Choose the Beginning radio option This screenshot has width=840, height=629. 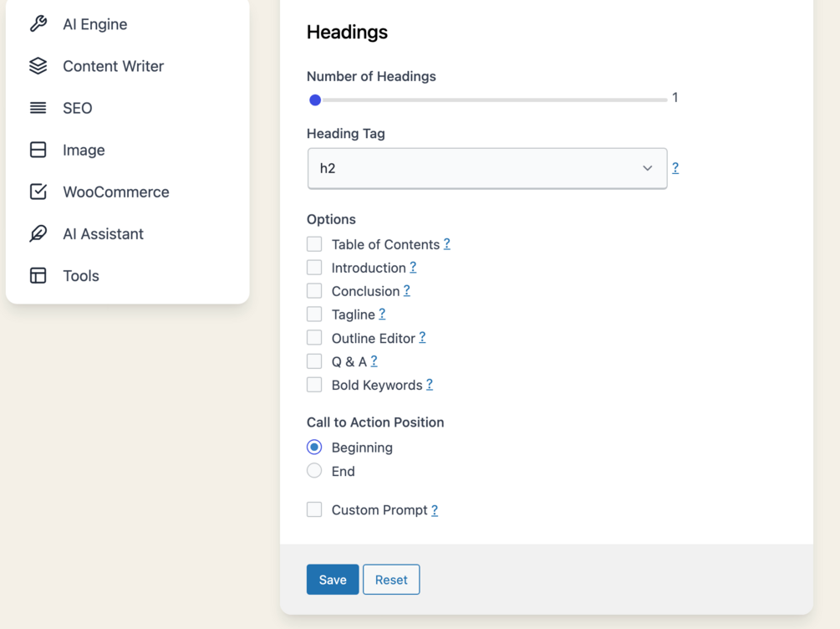point(314,447)
